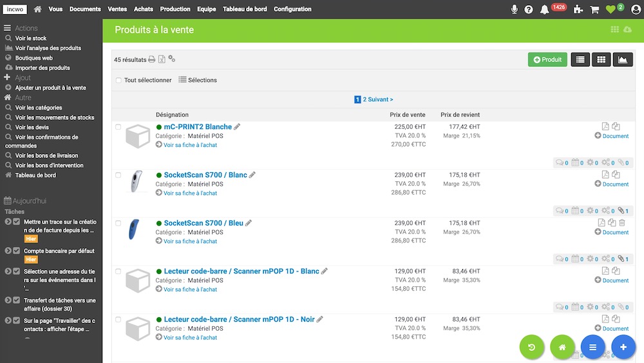
Task: Click the green heart icon
Action: 611,10
